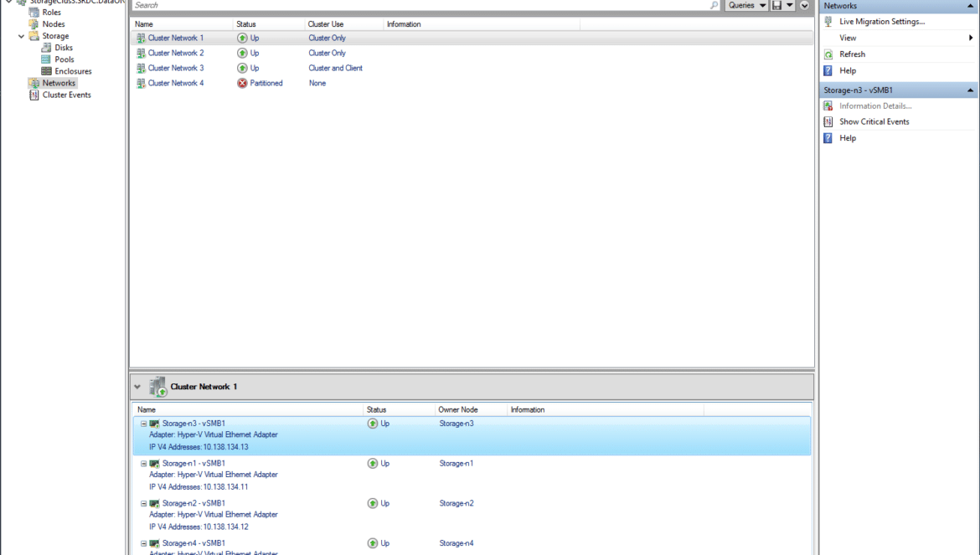Click IP address 10.138.134.12 text
The width and height of the screenshot is (980, 555).
(225, 527)
